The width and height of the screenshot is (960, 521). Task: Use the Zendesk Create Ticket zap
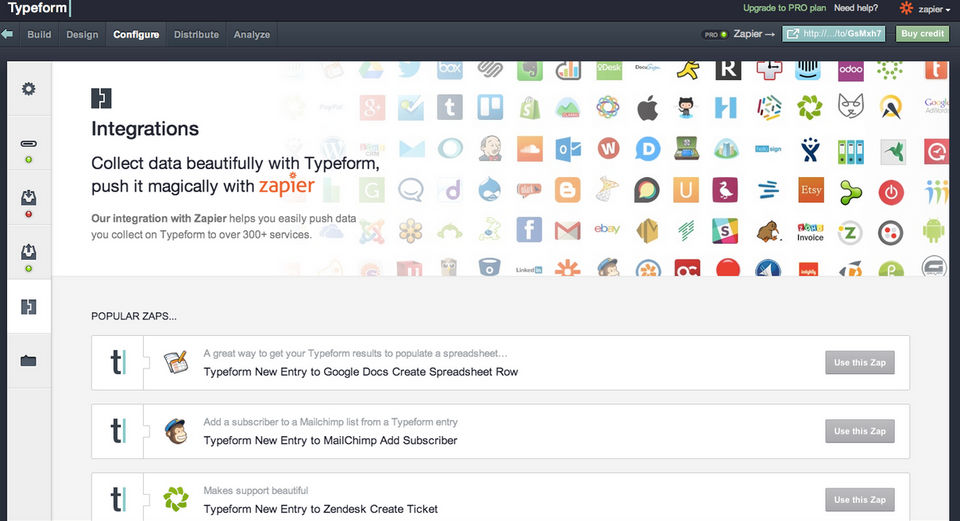point(860,500)
